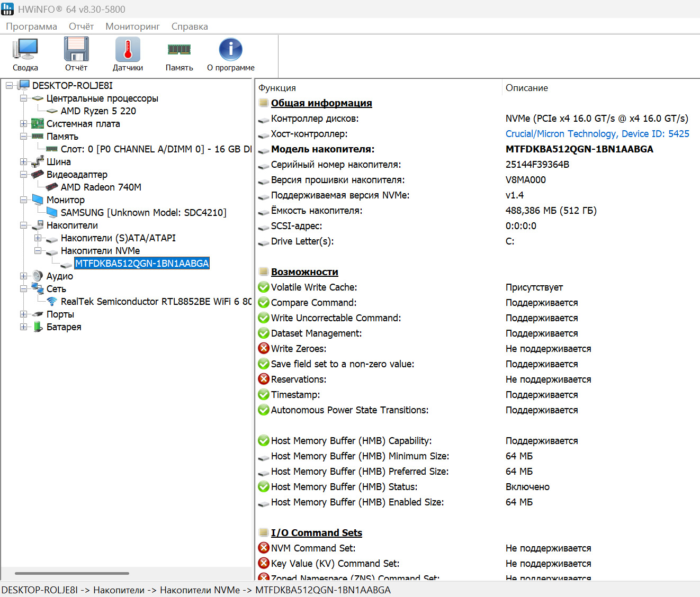The width and height of the screenshot is (700, 597).
Task: Open the Датчики sensors thermometer icon
Action: point(128,50)
